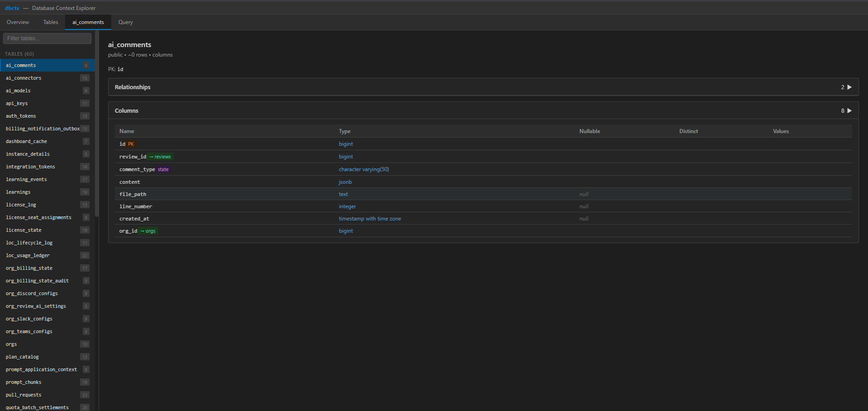
Task: Open the loc_lifecycle_log table
Action: click(47, 243)
